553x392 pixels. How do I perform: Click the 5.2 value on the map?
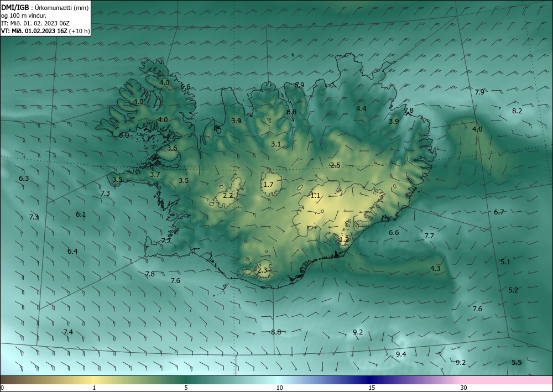pos(513,290)
